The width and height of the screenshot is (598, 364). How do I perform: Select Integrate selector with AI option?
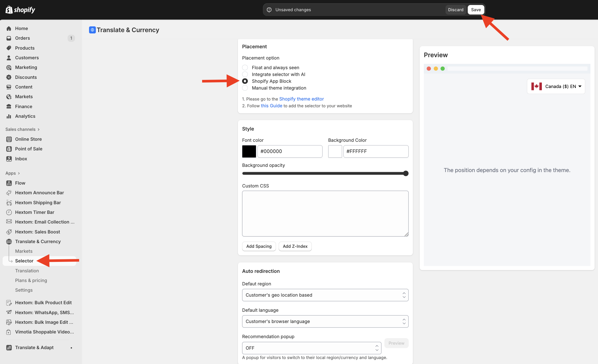point(245,74)
